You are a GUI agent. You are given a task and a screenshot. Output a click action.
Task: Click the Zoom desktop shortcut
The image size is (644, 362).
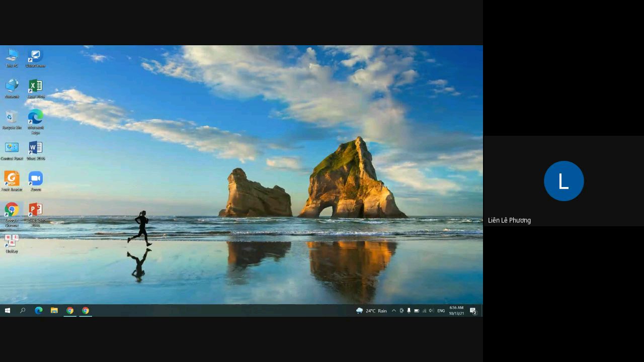35,179
